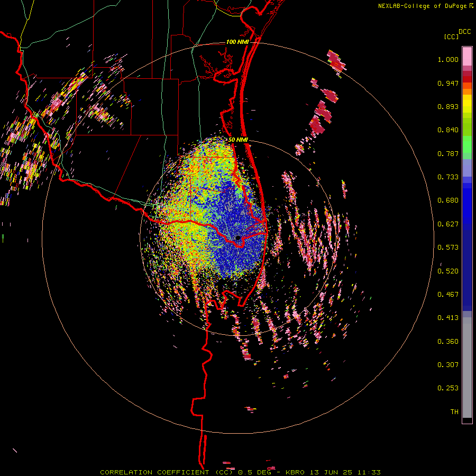Click the 0.893 scale value
The image size is (476, 476).
tap(448, 106)
